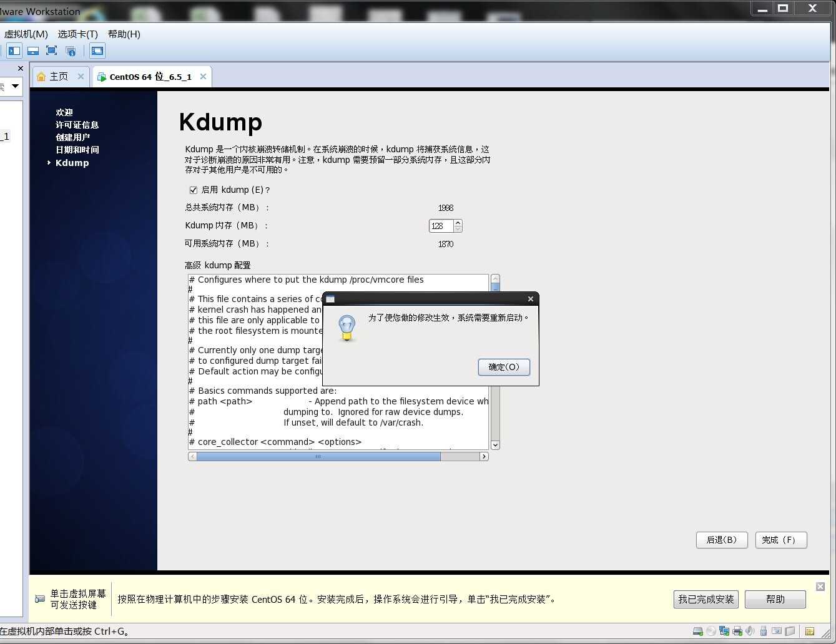836x644 pixels.
Task: Click the '# Basics commands supported are:' line
Action: 263,391
